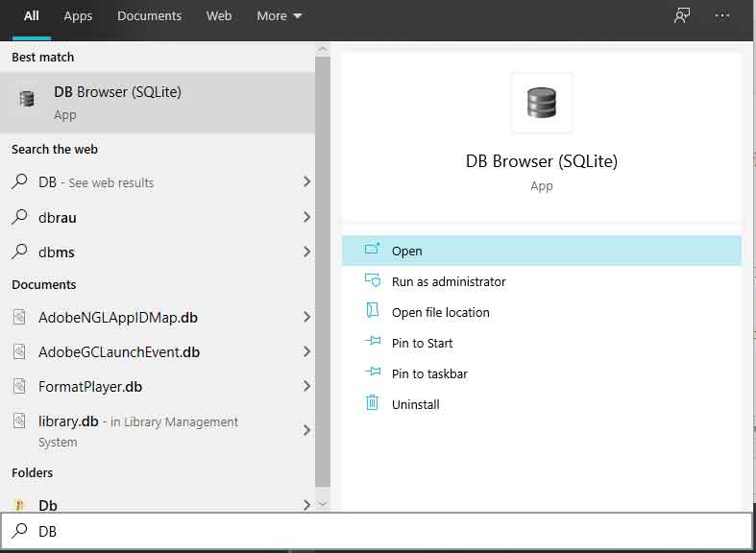The width and height of the screenshot is (756, 553).
Task: Switch to the Web tab
Action: tap(219, 16)
